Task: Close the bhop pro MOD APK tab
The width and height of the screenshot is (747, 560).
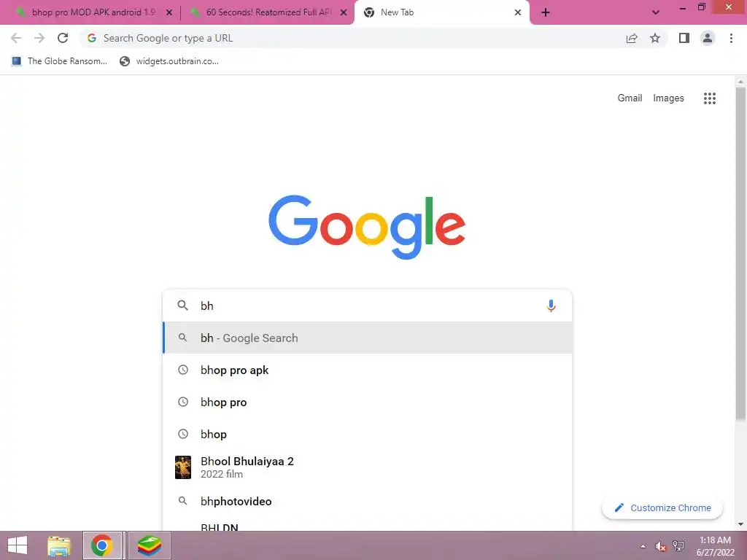Action: [x=169, y=12]
